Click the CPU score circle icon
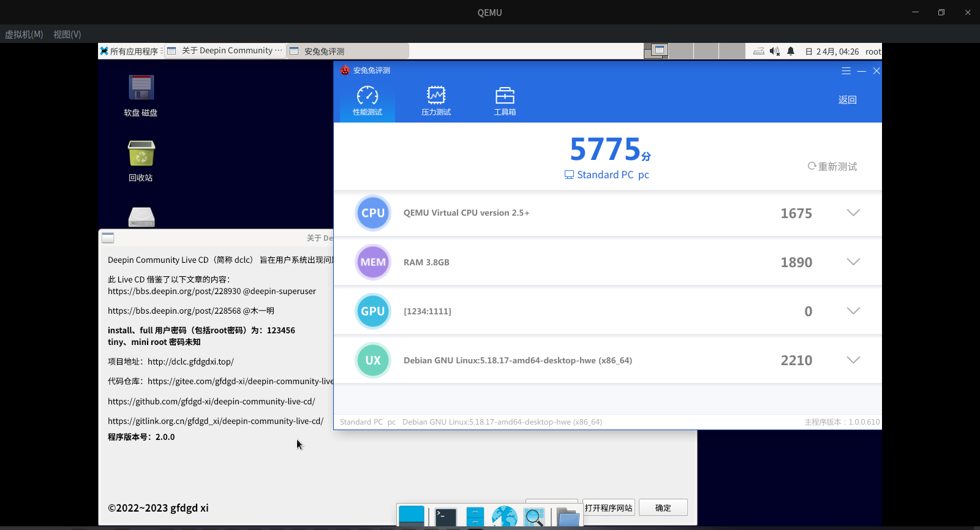980x530 pixels. tap(373, 213)
